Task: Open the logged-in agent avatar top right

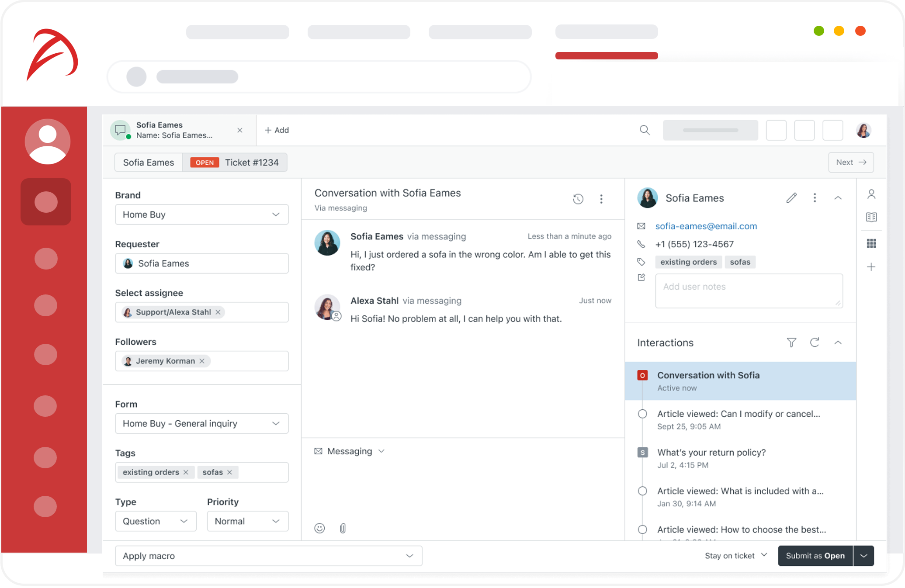Action: coord(863,130)
